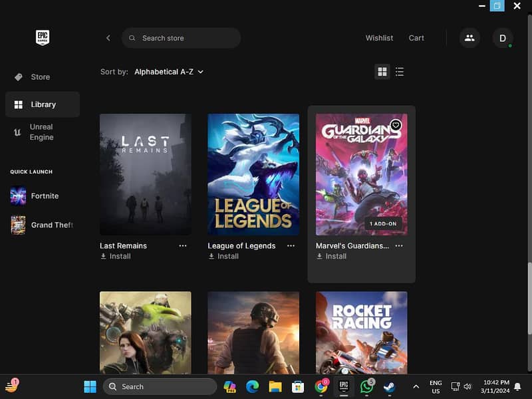Open the Wishlist page

click(380, 38)
